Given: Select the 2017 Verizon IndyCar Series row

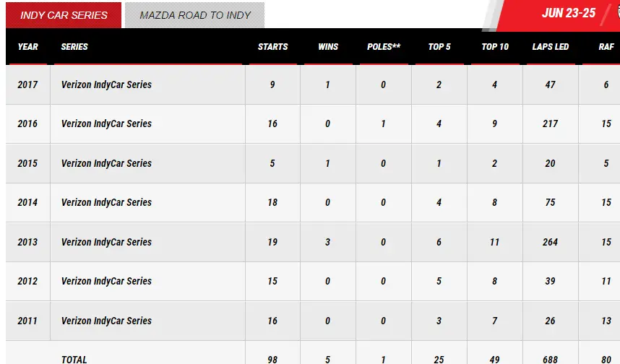Looking at the screenshot, I should [106, 84].
